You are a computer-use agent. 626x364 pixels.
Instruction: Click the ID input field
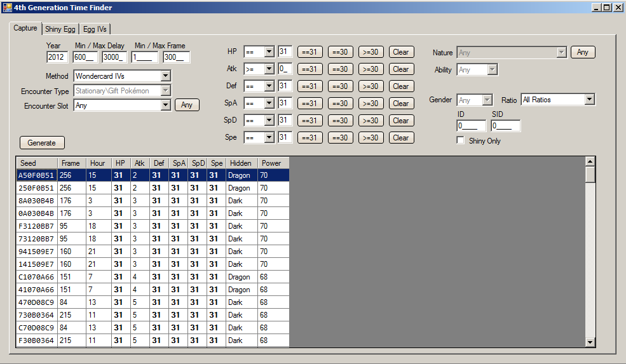tap(472, 126)
